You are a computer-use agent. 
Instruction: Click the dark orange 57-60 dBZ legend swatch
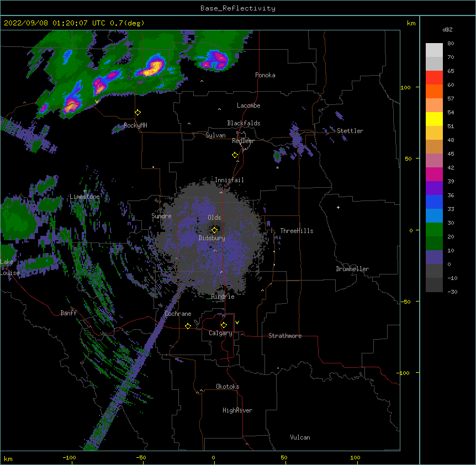434,91
